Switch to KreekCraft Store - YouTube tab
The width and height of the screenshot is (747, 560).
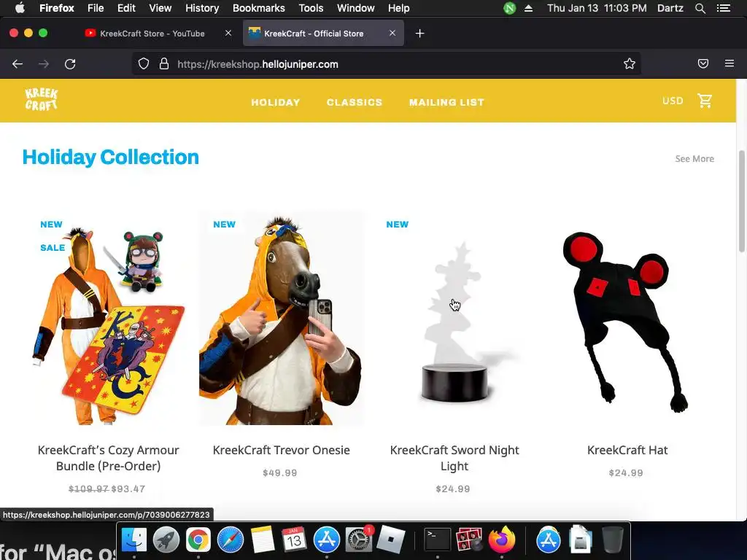coord(152,34)
